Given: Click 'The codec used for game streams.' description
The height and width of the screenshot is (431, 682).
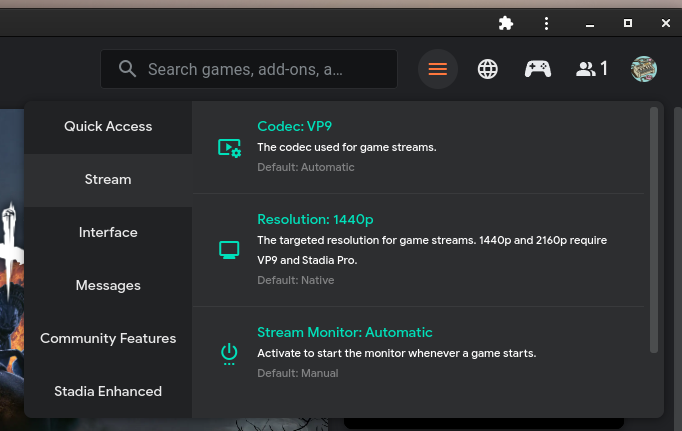Looking at the screenshot, I should point(347,147).
